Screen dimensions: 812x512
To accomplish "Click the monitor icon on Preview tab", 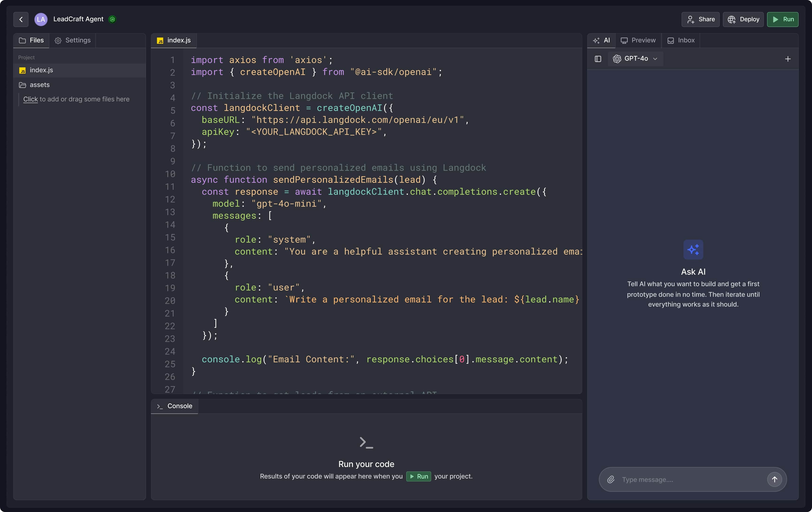I will tap(624, 40).
